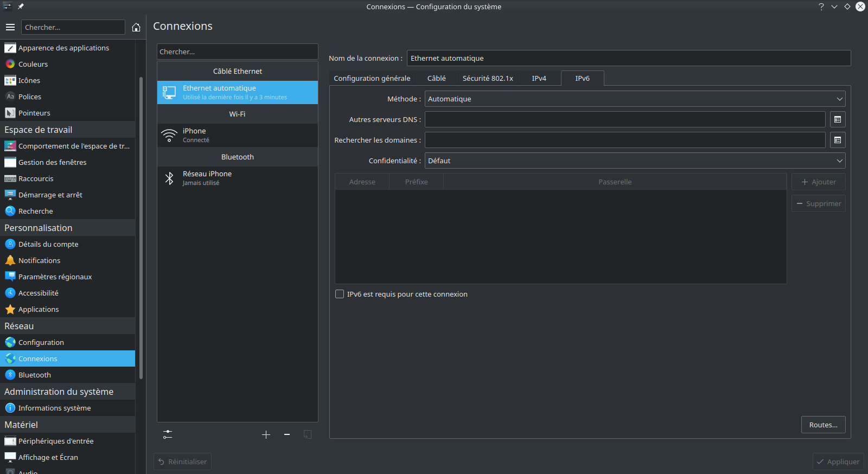
Task: Open Notifications in the sidebar
Action: click(39, 260)
